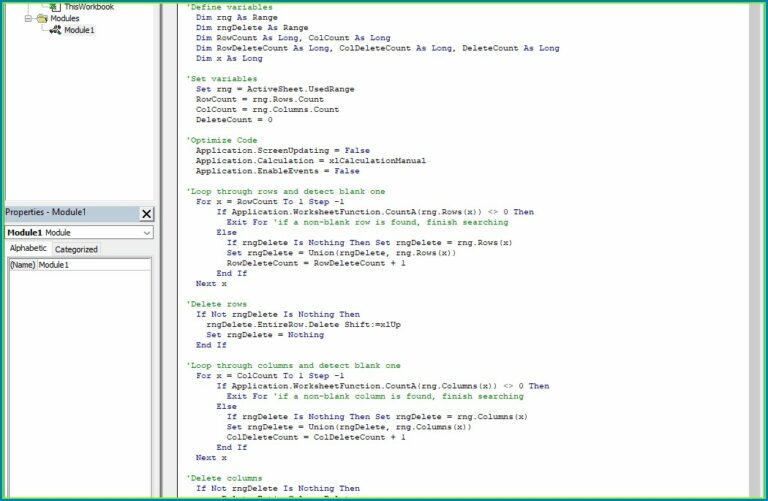The height and width of the screenshot is (501, 768).
Task: Select Module1 in project tree
Action: point(79,30)
